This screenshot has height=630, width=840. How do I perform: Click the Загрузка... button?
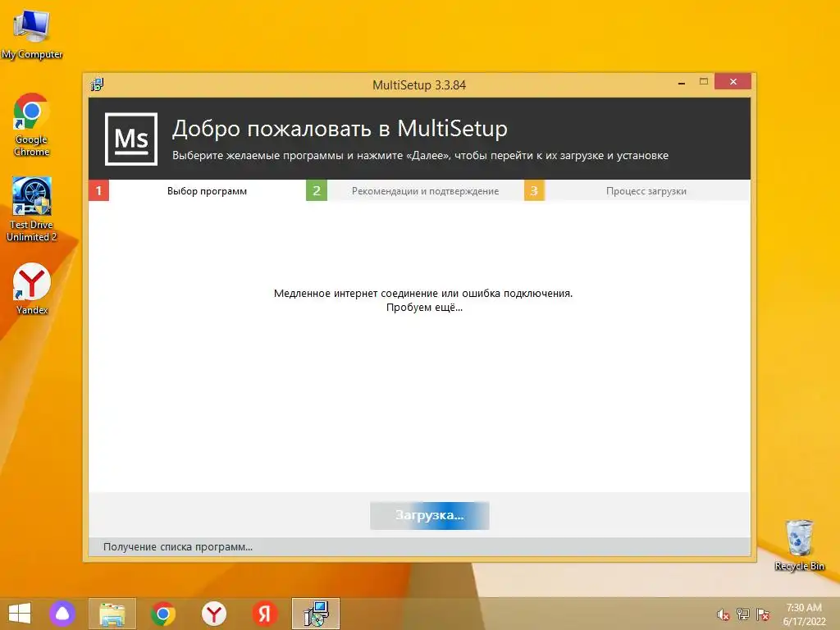(430, 515)
